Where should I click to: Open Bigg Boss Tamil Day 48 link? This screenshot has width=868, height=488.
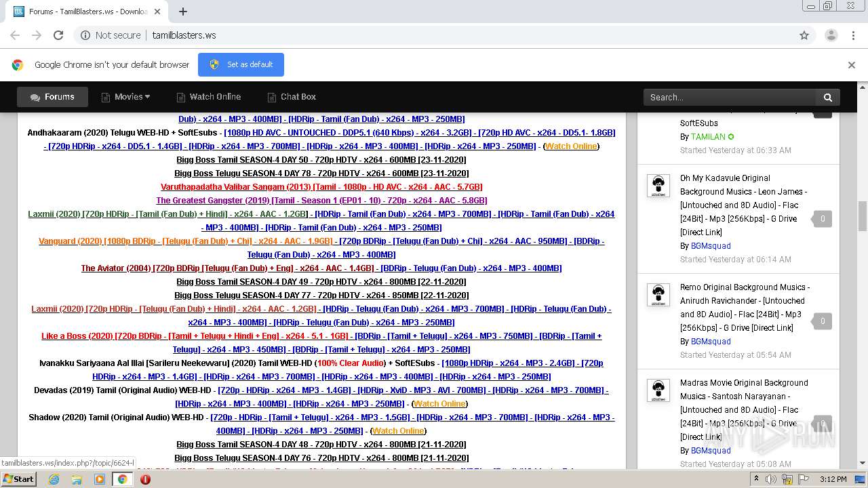[321, 445]
